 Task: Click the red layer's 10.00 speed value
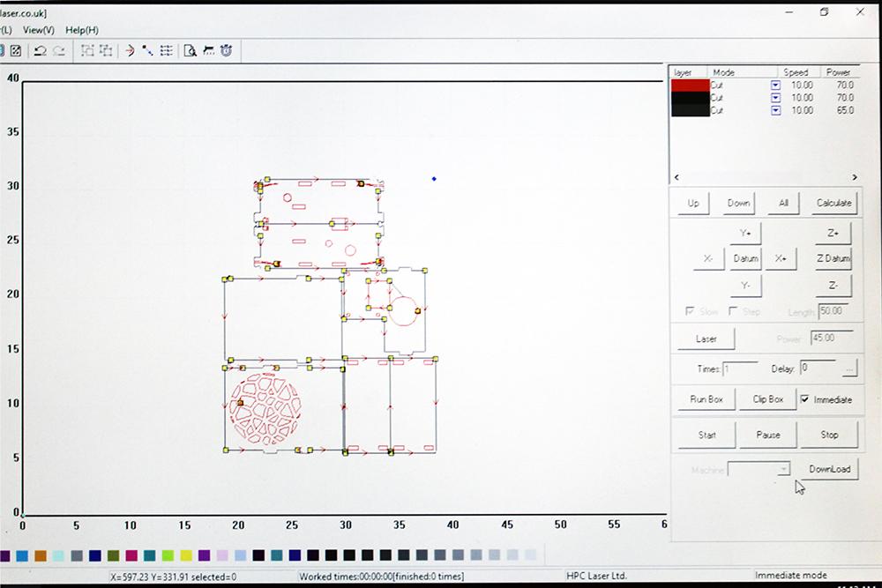802,85
